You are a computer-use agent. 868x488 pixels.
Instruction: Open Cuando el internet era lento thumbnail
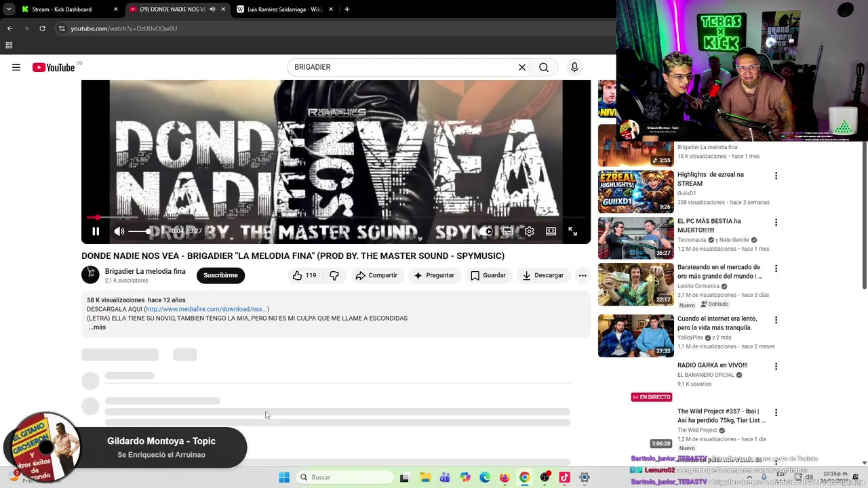(636, 335)
